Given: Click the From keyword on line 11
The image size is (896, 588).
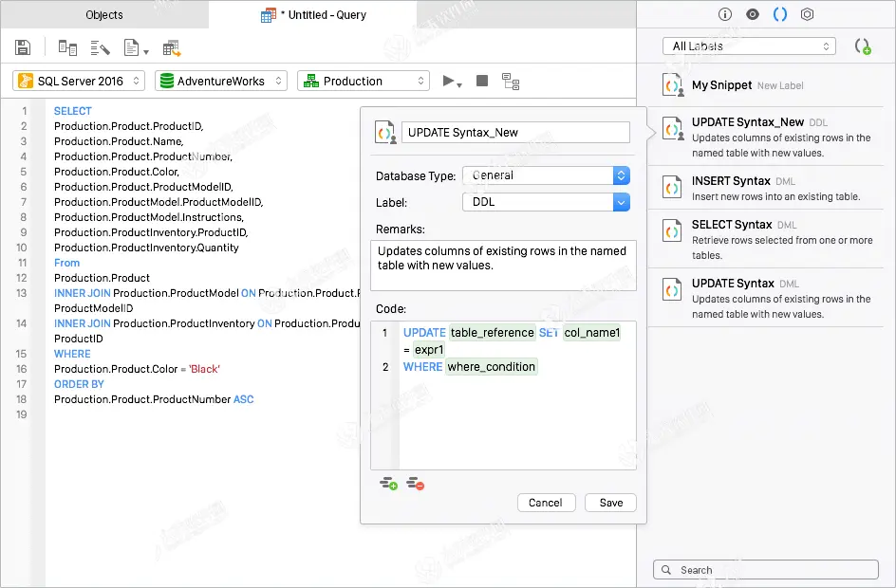Looking at the screenshot, I should pyautogui.click(x=66, y=263).
